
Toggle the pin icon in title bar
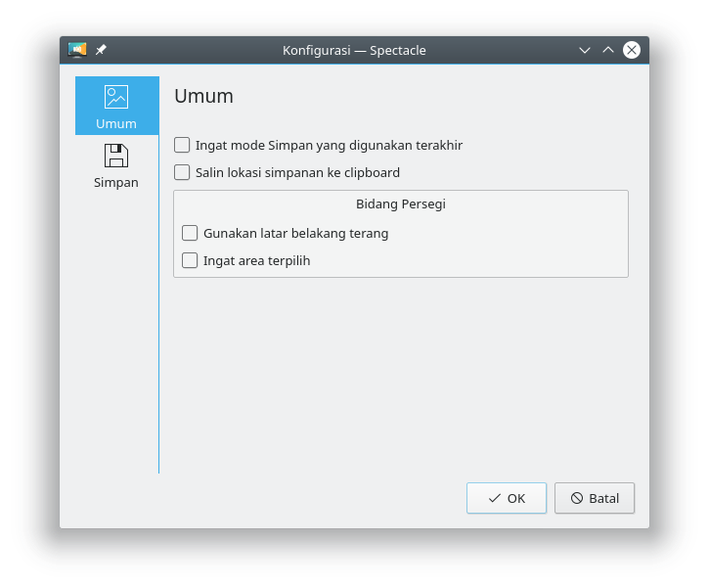point(101,50)
